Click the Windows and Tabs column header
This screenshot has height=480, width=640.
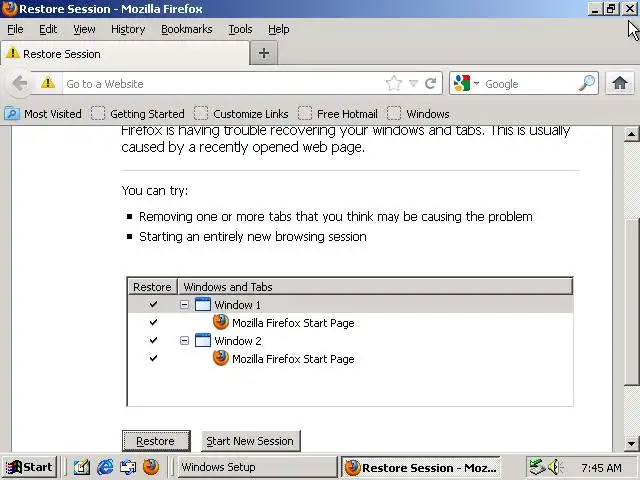click(375, 287)
